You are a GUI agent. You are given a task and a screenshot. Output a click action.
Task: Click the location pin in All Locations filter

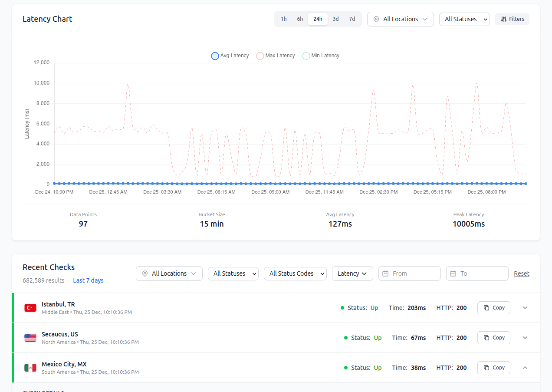click(x=376, y=19)
